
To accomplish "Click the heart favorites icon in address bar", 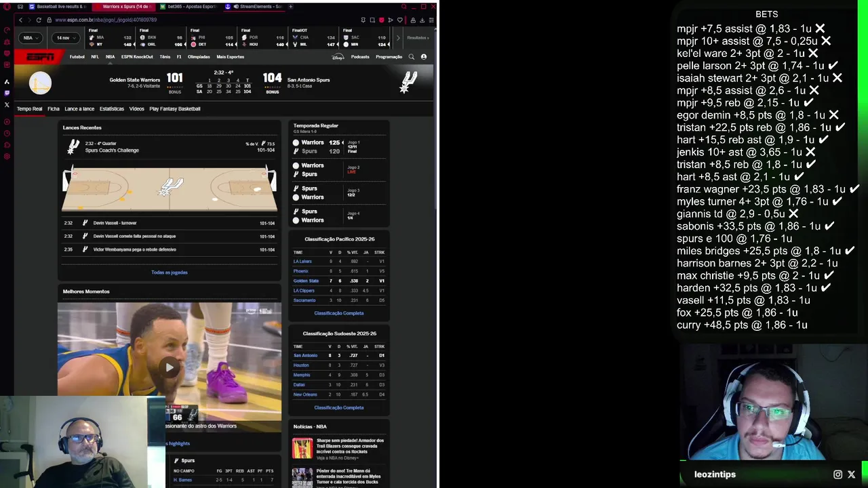I will click(x=399, y=20).
